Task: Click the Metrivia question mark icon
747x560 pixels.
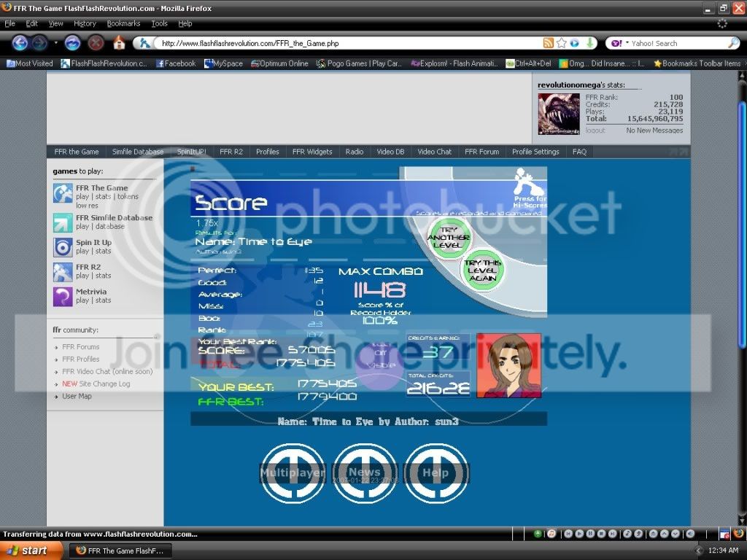Action: tap(63, 296)
